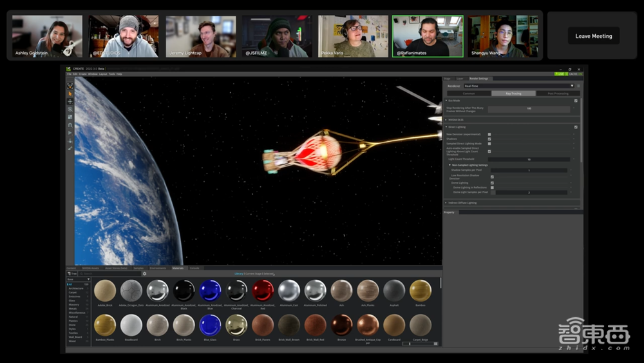Open the Window menu
644x363 pixels.
[93, 74]
